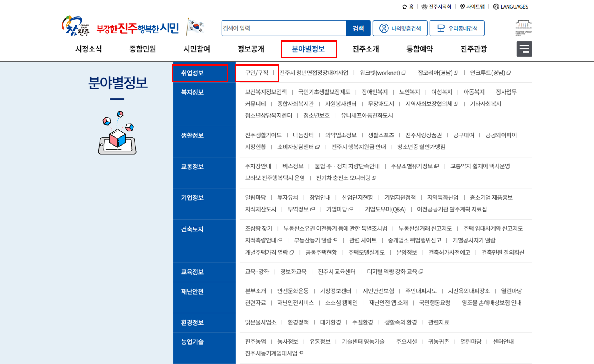Open the 진주소개 main menu
Viewport: 594px width, 364px height.
tap(366, 49)
